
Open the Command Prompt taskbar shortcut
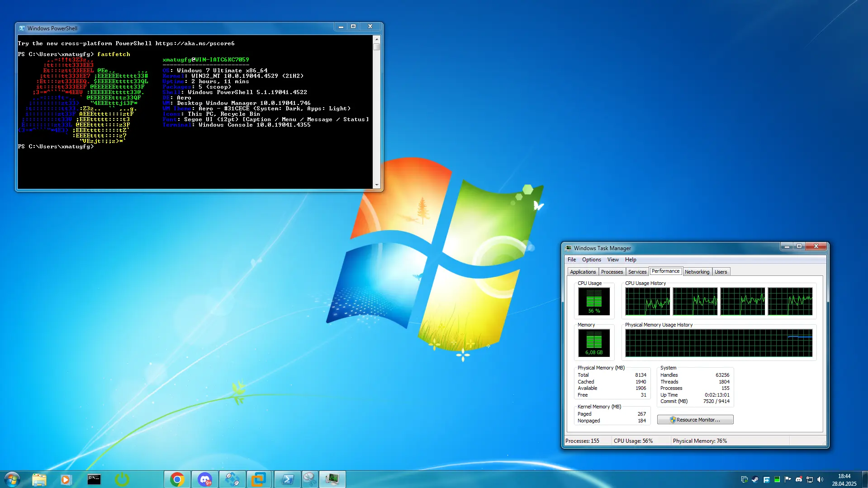94,479
